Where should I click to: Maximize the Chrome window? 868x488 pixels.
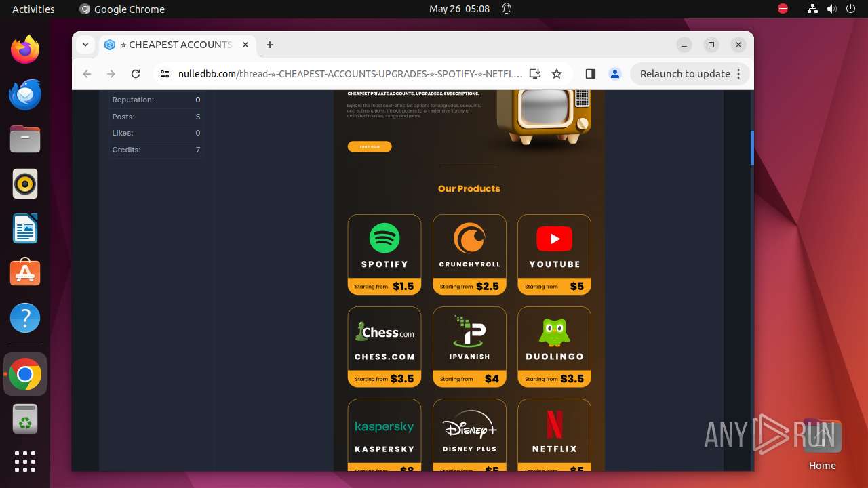711,45
